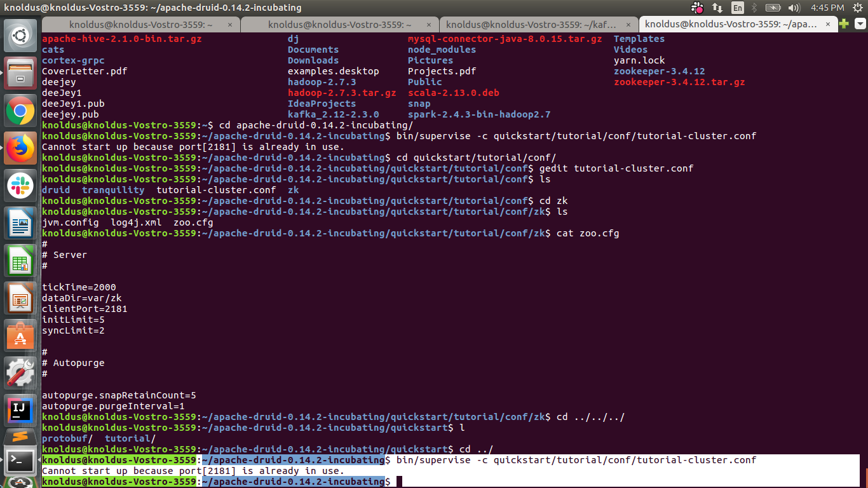Click the protobuf/ directory entry

click(67, 438)
